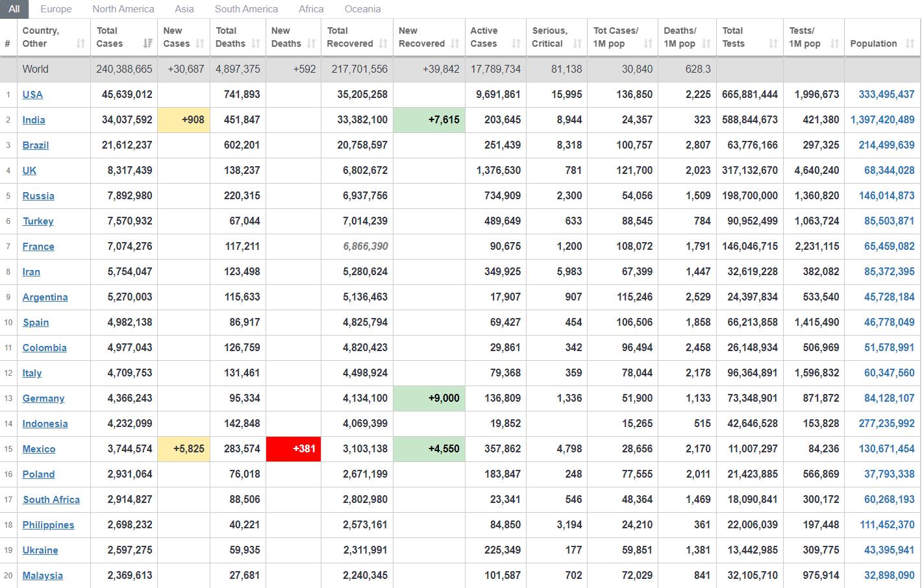
Task: Sort by Total Cases column arrows
Action: [148, 43]
